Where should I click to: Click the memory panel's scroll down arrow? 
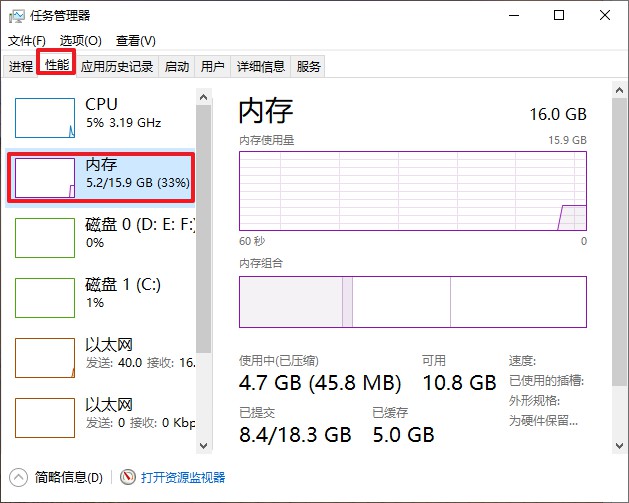[x=619, y=446]
